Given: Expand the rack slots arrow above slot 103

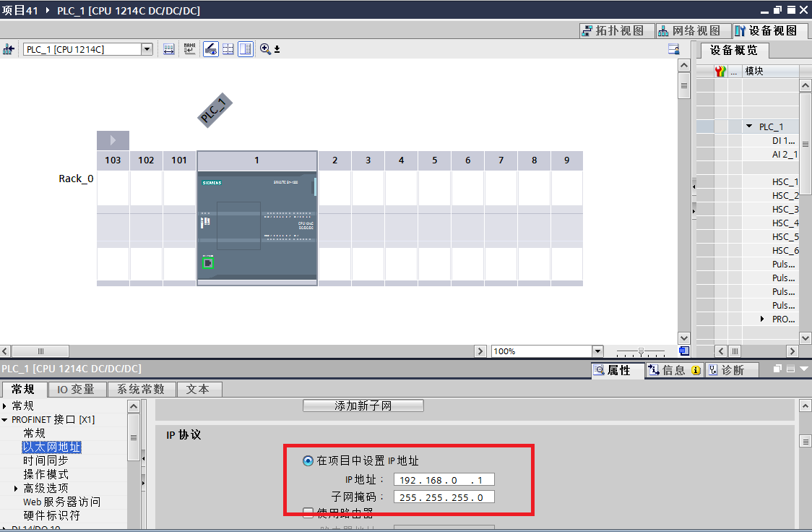Looking at the screenshot, I should [113, 140].
